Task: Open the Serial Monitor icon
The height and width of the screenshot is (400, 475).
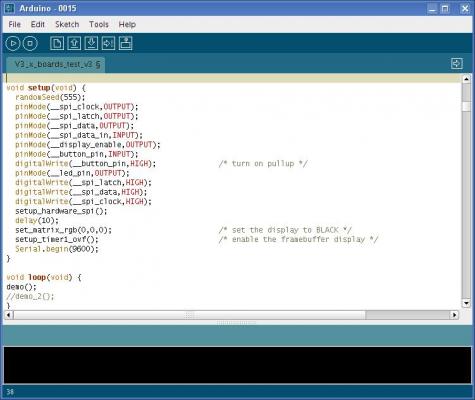Action: pyautogui.click(x=125, y=43)
